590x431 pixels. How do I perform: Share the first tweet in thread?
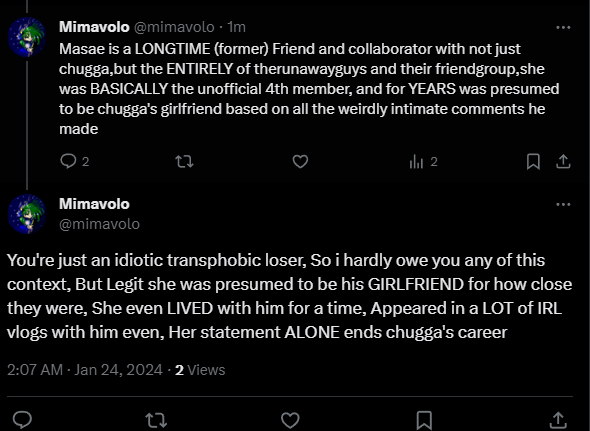[563, 162]
